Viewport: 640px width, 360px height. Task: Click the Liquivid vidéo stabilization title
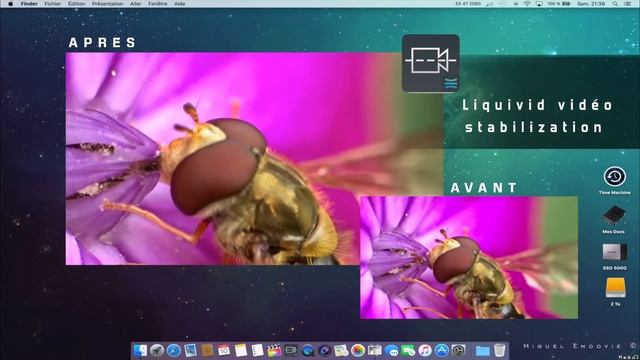pos(537,116)
